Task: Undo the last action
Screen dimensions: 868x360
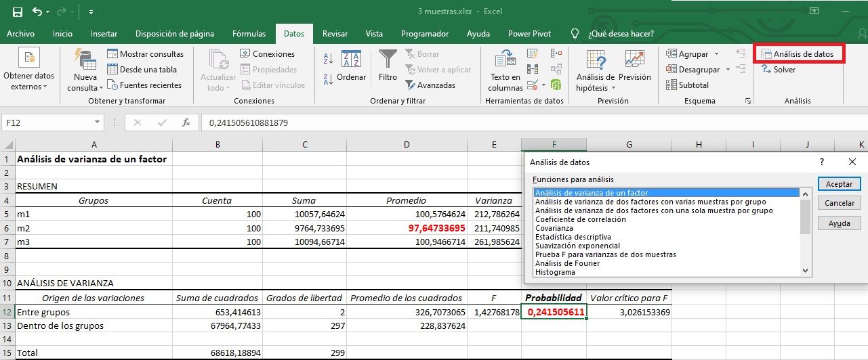Action: (37, 12)
